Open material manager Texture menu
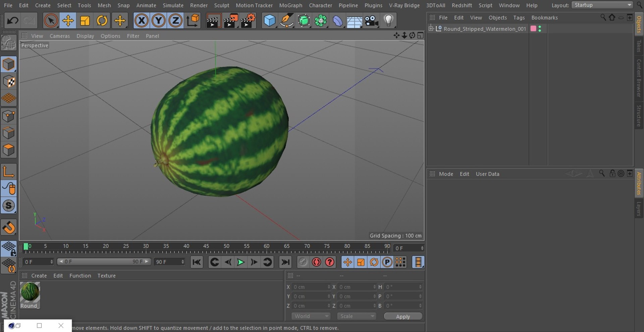The image size is (644, 332). [106, 276]
